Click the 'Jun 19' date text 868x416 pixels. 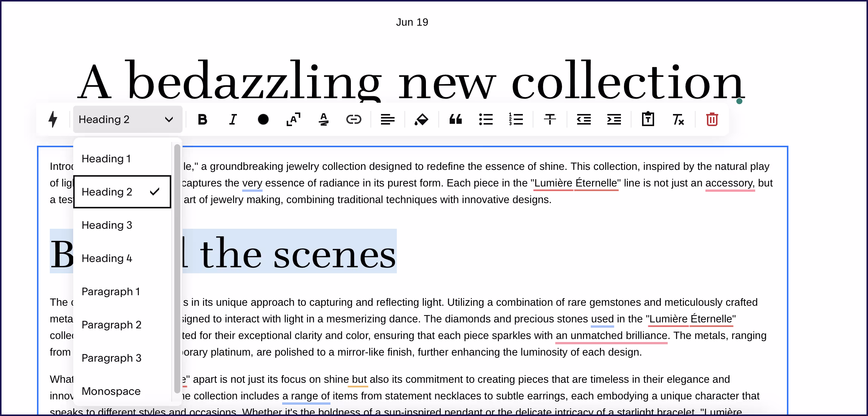point(412,22)
